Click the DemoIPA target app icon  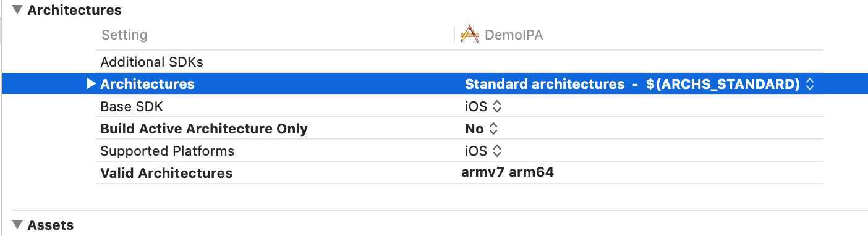pos(470,35)
